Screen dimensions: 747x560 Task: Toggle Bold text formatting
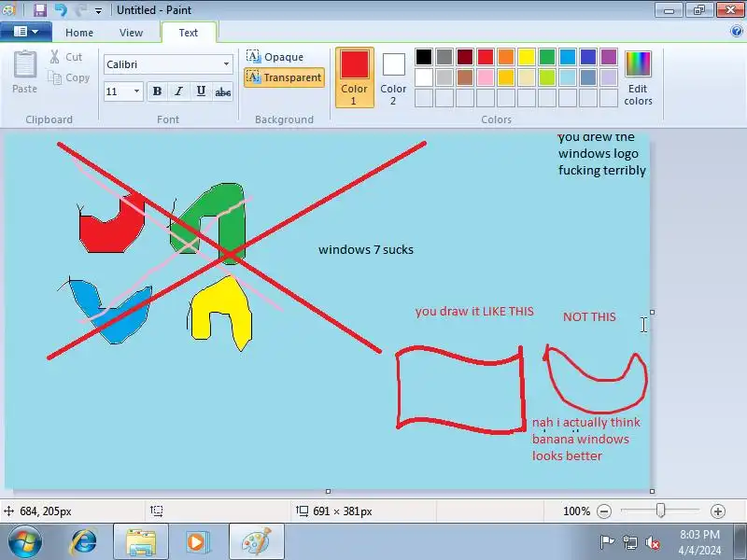[157, 91]
